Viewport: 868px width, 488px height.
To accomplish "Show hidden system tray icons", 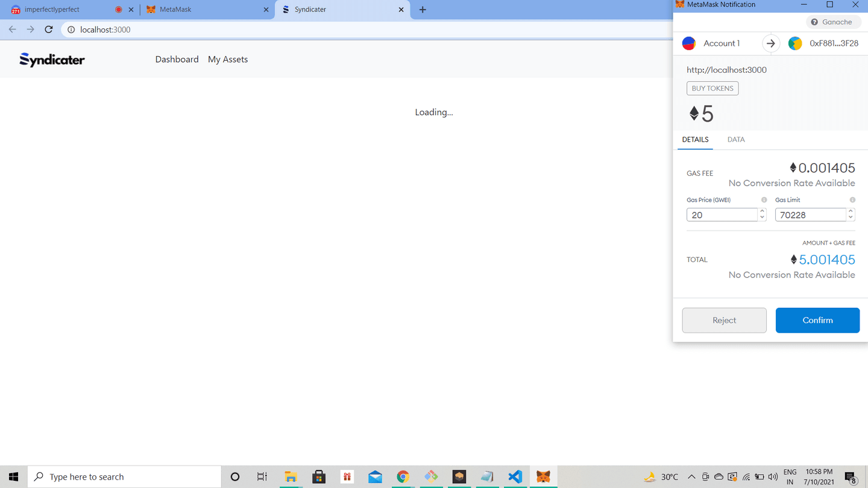I will point(691,477).
